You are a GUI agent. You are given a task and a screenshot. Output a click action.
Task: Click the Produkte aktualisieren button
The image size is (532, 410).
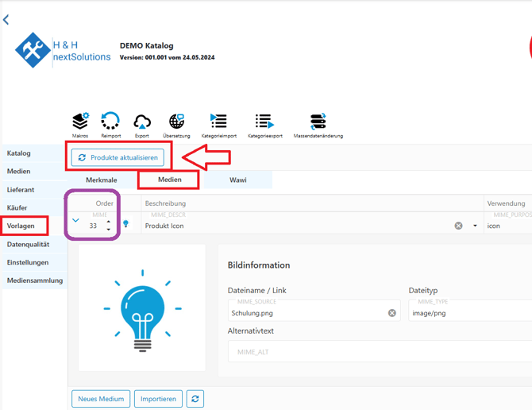coord(118,157)
